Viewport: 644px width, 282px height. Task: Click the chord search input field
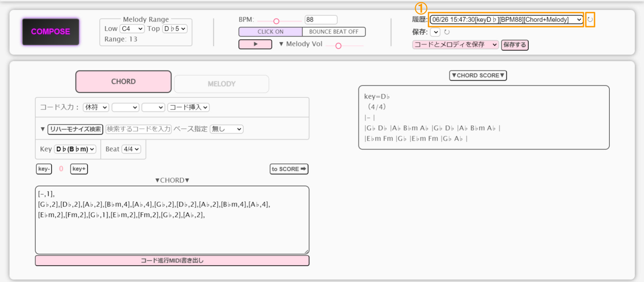tap(139, 129)
